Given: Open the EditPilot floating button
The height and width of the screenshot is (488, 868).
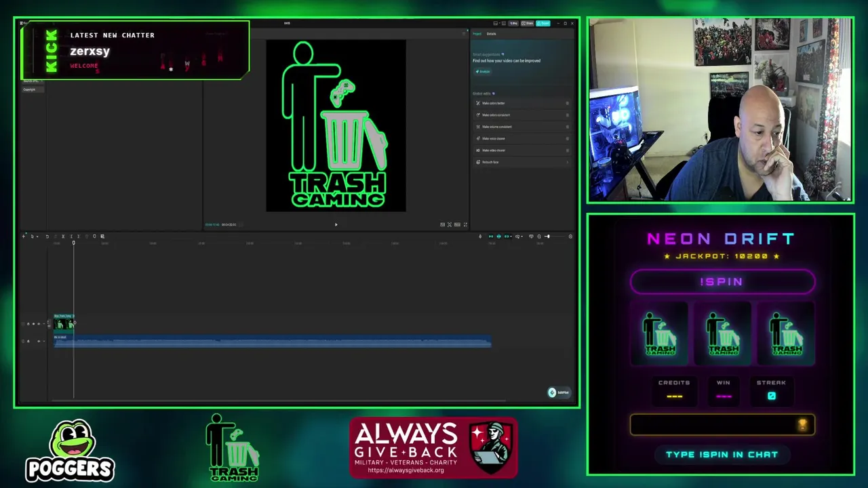Looking at the screenshot, I should pos(559,392).
